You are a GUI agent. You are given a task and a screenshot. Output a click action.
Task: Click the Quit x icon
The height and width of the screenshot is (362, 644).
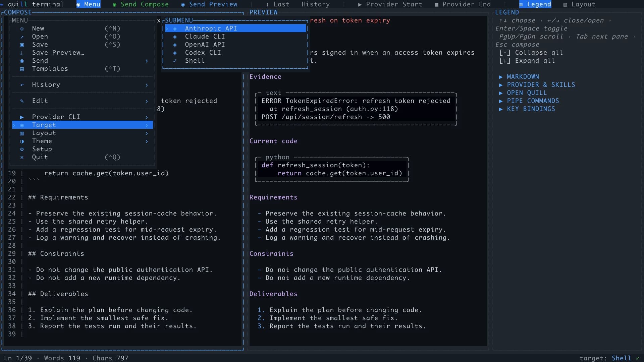tap(22, 157)
